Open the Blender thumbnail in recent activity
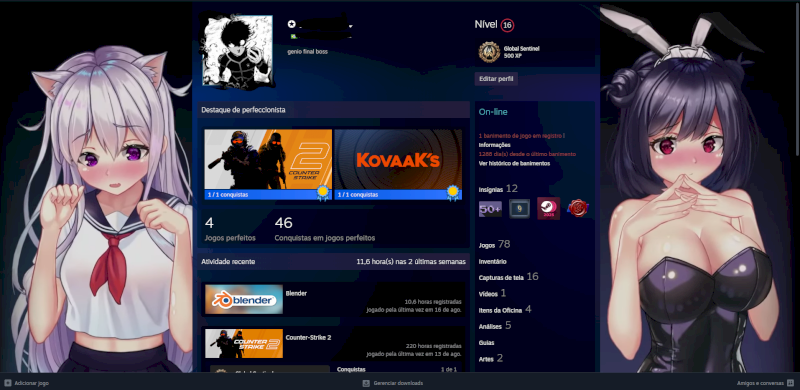The height and width of the screenshot is (390, 800). (244, 299)
